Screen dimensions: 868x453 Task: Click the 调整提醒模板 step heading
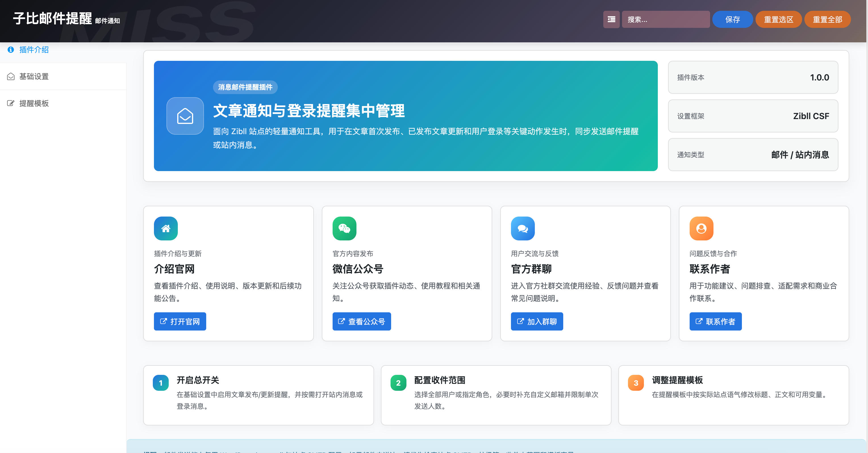tap(677, 380)
